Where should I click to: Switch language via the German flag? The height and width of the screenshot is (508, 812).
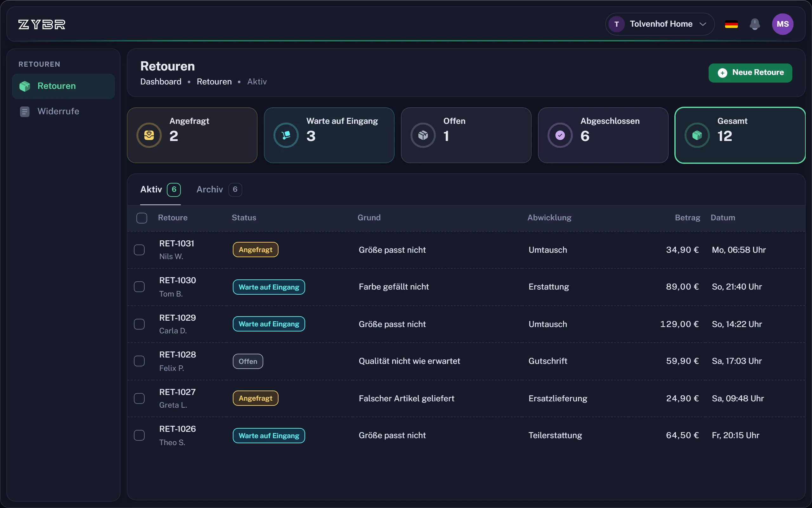pyautogui.click(x=731, y=24)
